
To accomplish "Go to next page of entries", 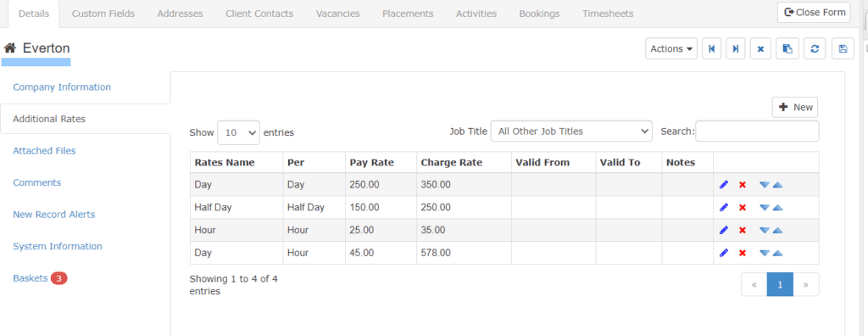I will click(x=806, y=284).
